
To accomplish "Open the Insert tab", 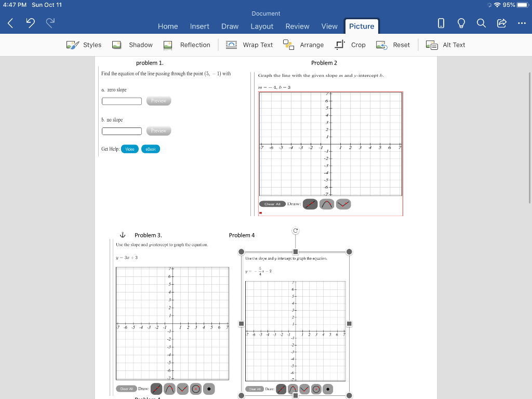I will click(x=199, y=26).
